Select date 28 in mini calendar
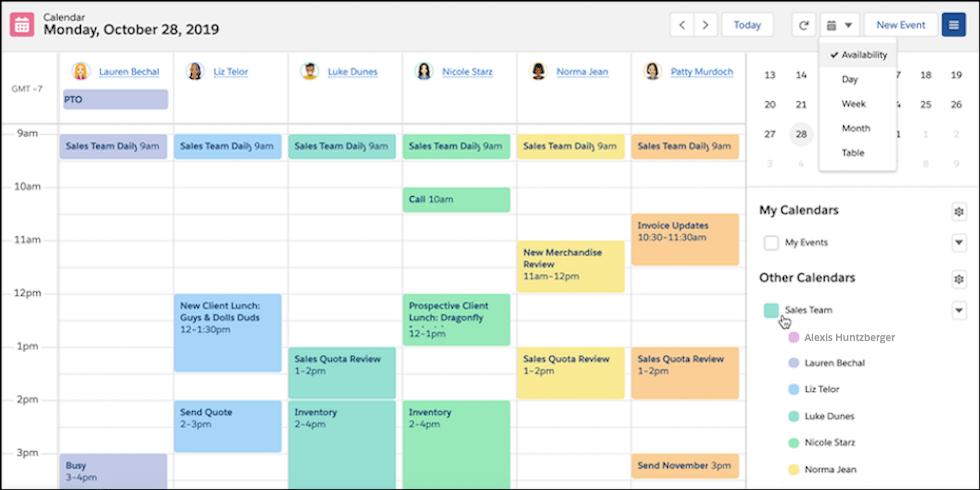 click(x=801, y=134)
